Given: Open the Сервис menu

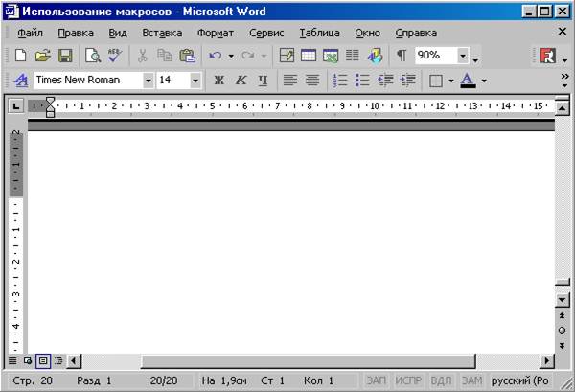Looking at the screenshot, I should (266, 33).
